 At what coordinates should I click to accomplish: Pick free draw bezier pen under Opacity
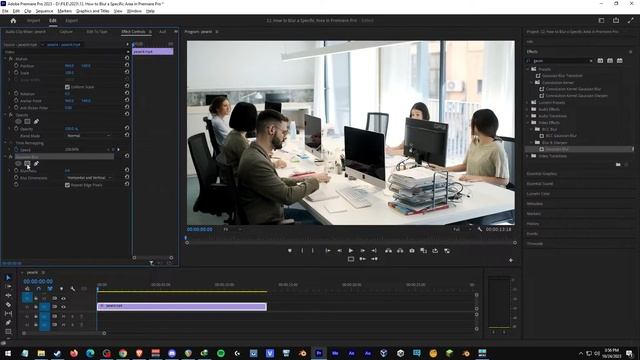pos(36,121)
